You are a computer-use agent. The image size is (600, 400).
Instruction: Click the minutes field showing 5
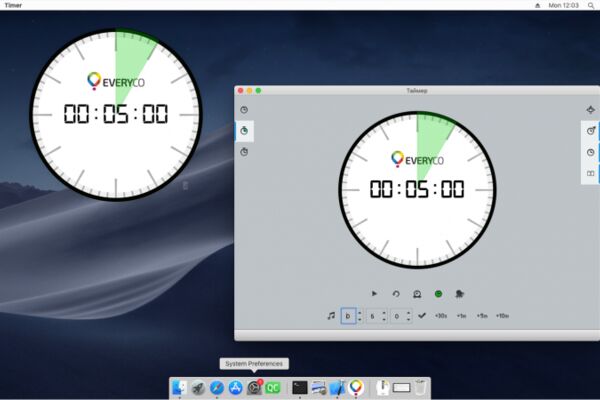[x=373, y=316]
